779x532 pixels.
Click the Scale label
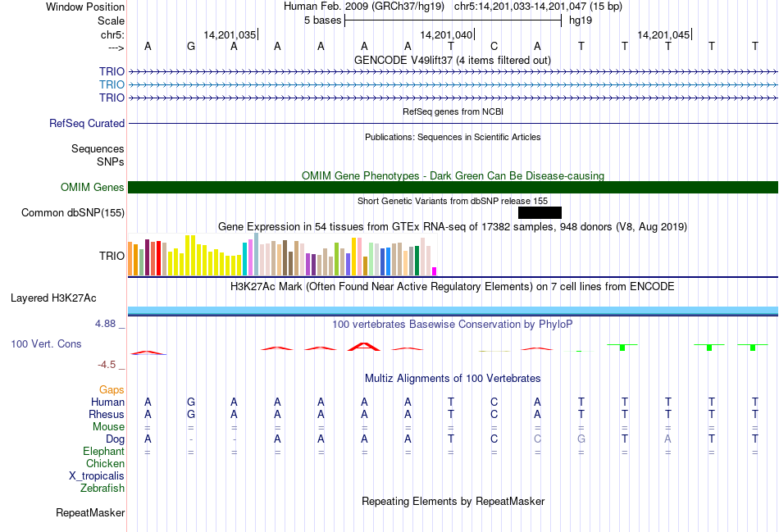pos(112,20)
